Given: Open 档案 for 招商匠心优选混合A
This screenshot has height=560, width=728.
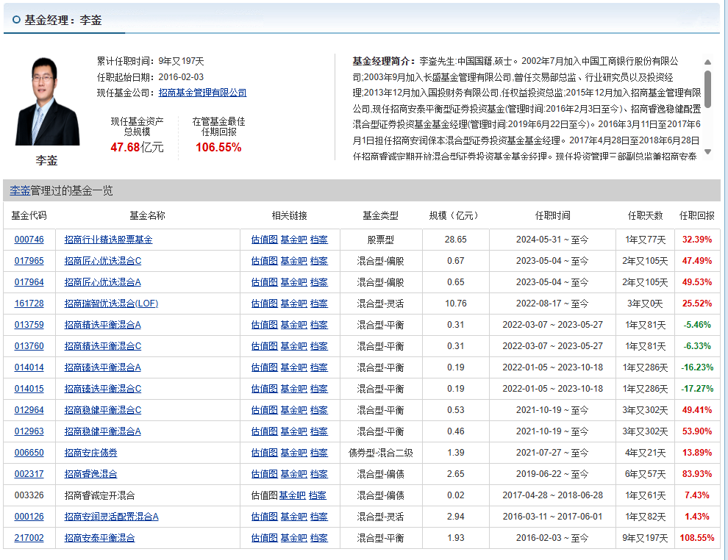Looking at the screenshot, I should pyautogui.click(x=319, y=282).
